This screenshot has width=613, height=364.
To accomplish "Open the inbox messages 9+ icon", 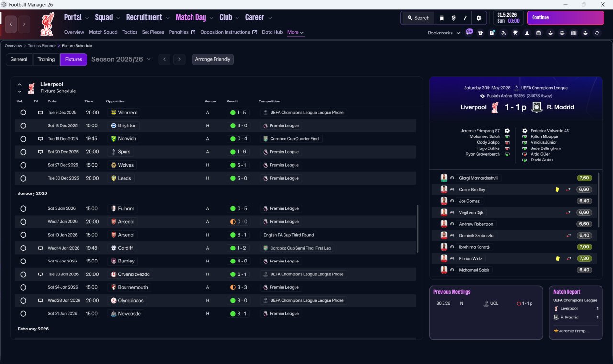I will (x=469, y=32).
